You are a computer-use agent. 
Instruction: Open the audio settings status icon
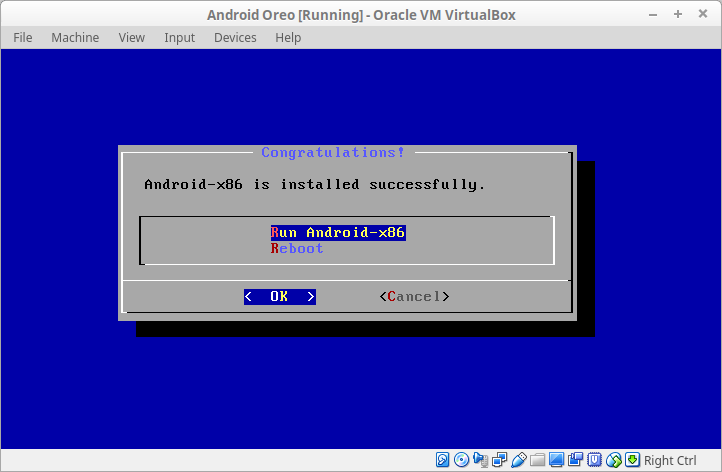(x=480, y=460)
